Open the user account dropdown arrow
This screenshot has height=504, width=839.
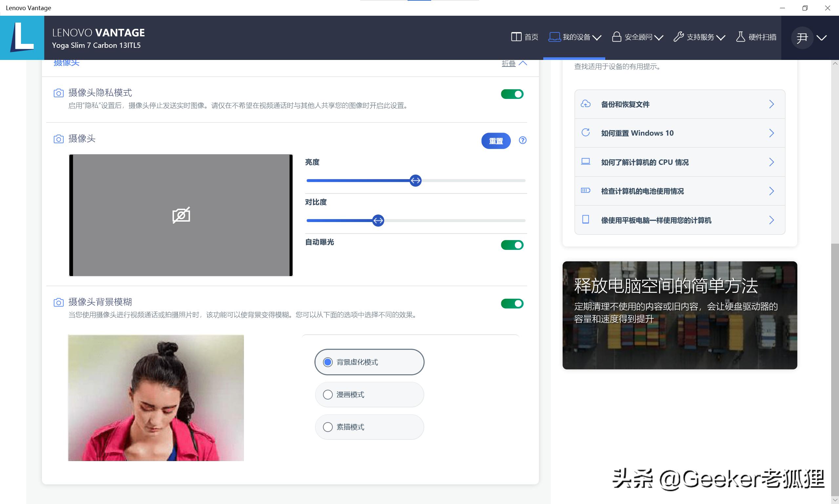pos(822,38)
